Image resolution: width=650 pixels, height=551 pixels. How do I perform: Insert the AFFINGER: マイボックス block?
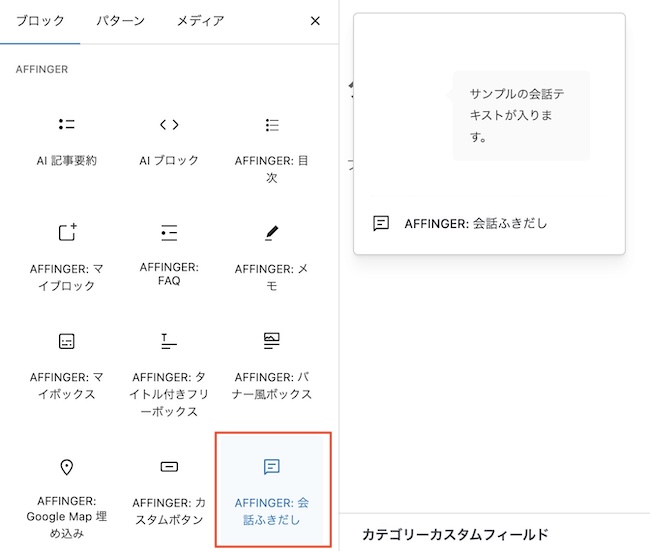pyautogui.click(x=66, y=367)
